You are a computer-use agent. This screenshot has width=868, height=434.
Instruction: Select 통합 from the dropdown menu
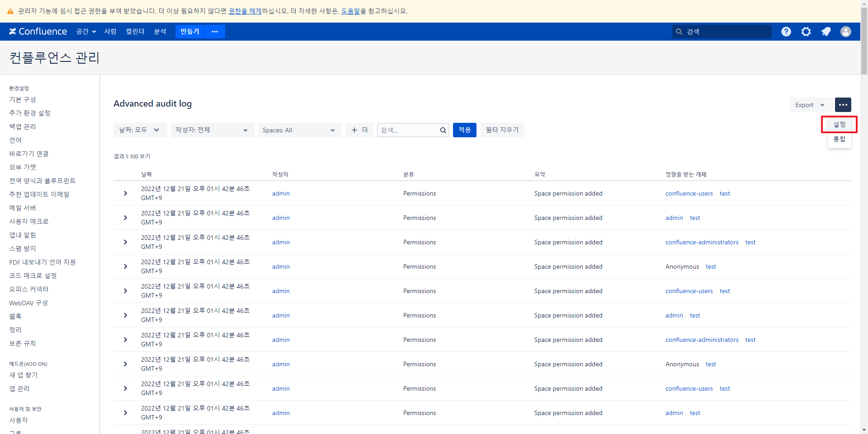coord(840,139)
